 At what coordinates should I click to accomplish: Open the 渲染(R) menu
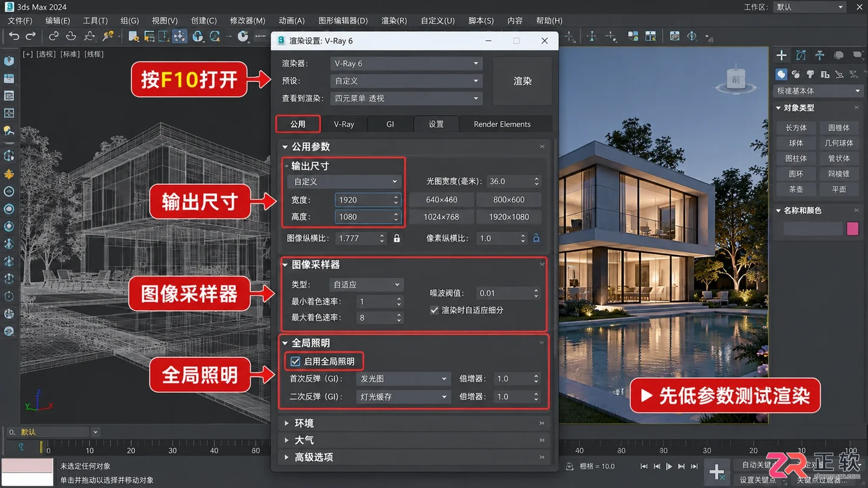394,20
